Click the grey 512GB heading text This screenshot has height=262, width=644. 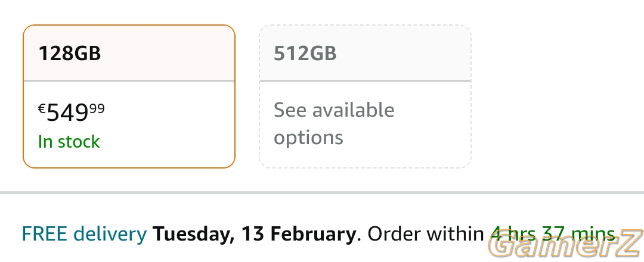(305, 54)
